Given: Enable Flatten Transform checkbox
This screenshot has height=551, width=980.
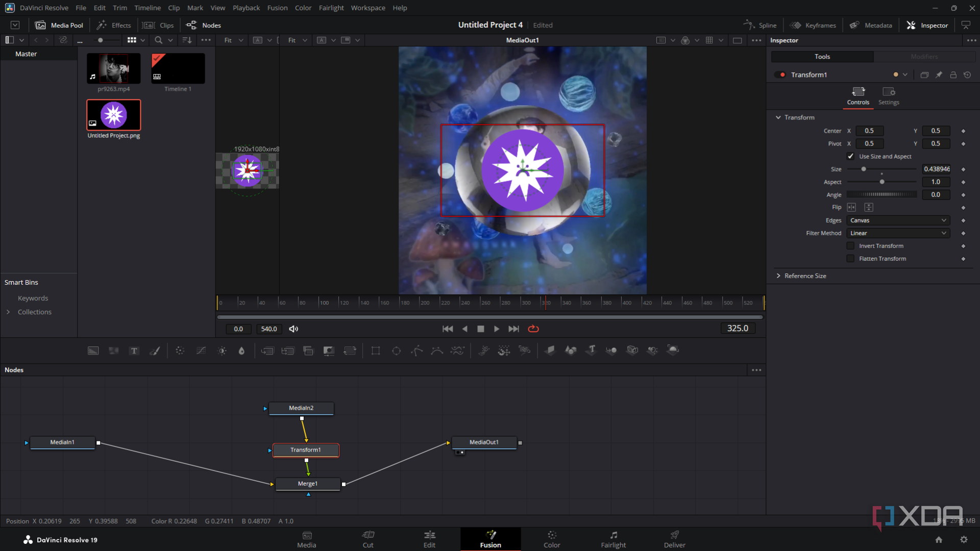Looking at the screenshot, I should [850, 259].
